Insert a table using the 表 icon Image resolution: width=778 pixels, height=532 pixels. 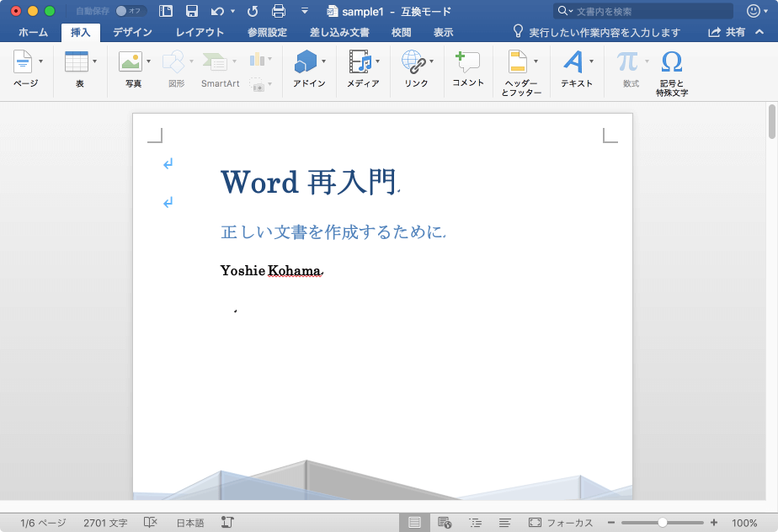coord(77,62)
